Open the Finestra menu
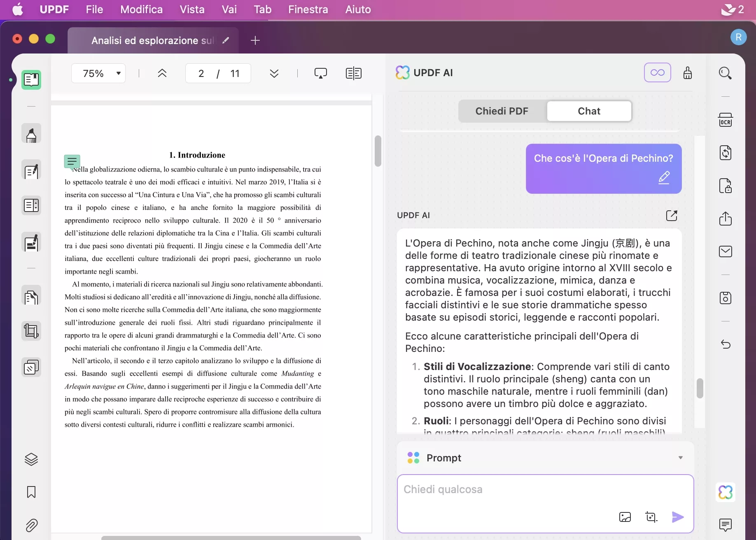 coord(308,9)
